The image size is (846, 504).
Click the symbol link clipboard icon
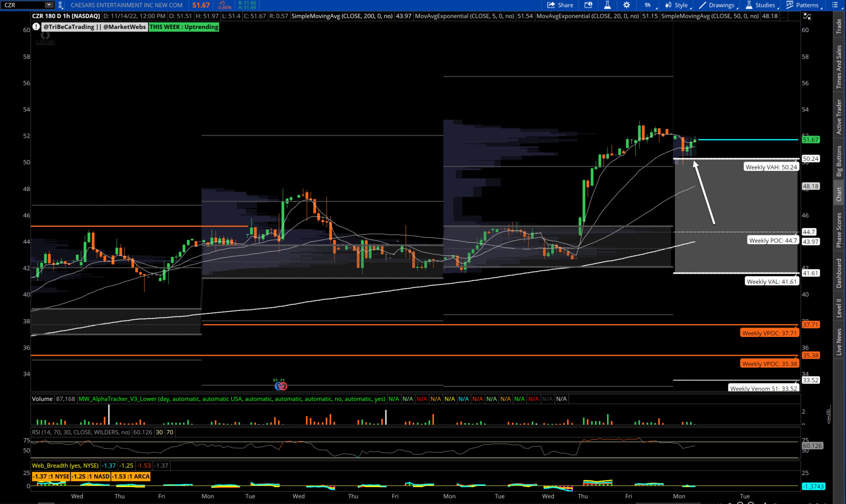pyautogui.click(x=61, y=5)
